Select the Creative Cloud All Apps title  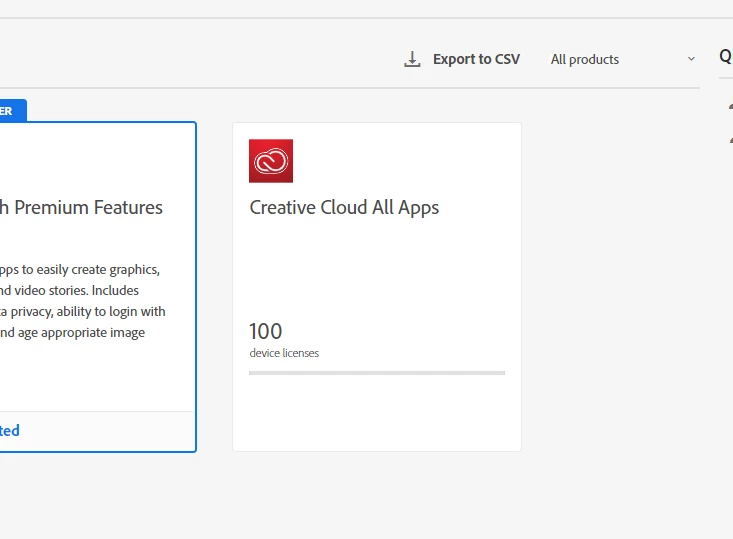344,208
